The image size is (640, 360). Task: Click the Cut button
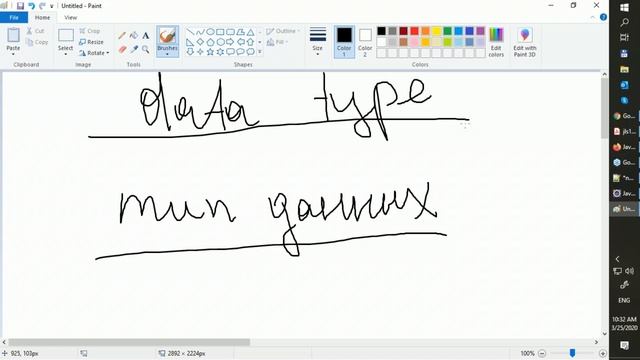[x=36, y=31]
